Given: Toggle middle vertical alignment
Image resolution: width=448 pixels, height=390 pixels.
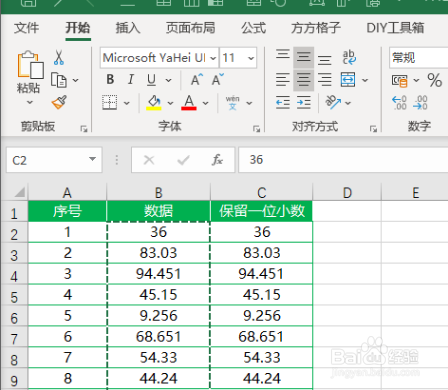Looking at the screenshot, I should [x=303, y=57].
